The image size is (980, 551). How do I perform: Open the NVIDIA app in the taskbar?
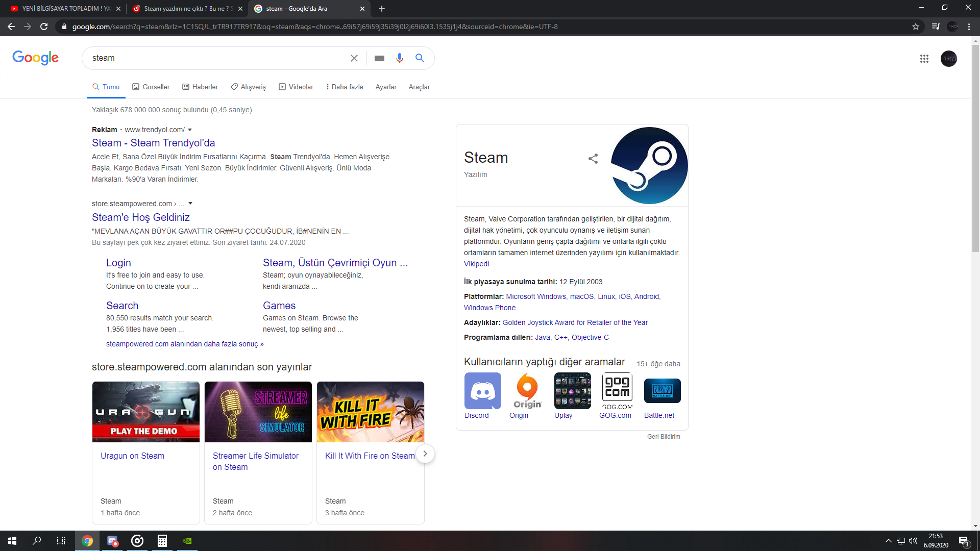pos(187,541)
